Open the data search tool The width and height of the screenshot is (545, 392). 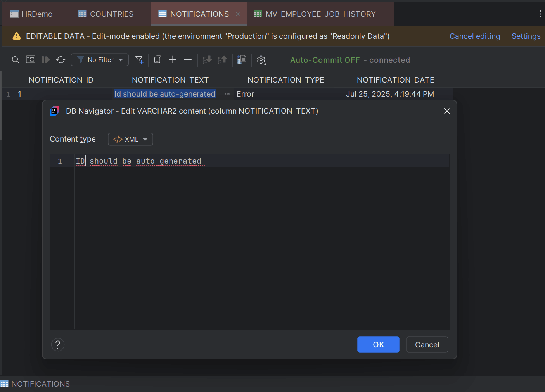(16, 60)
